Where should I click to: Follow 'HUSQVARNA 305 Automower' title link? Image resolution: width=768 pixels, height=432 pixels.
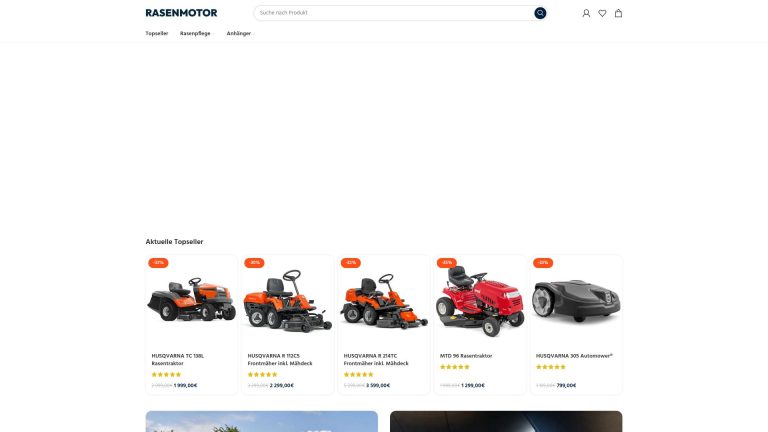pyautogui.click(x=574, y=356)
